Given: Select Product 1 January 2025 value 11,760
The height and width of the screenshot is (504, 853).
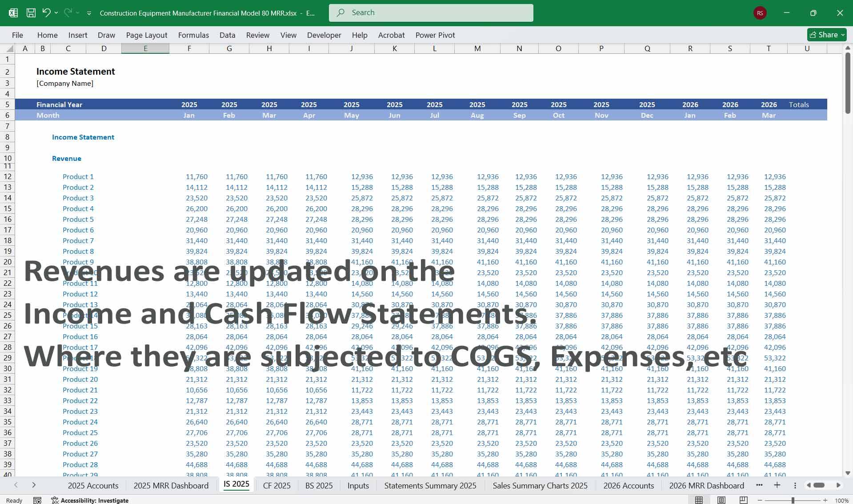Looking at the screenshot, I should point(196,176).
